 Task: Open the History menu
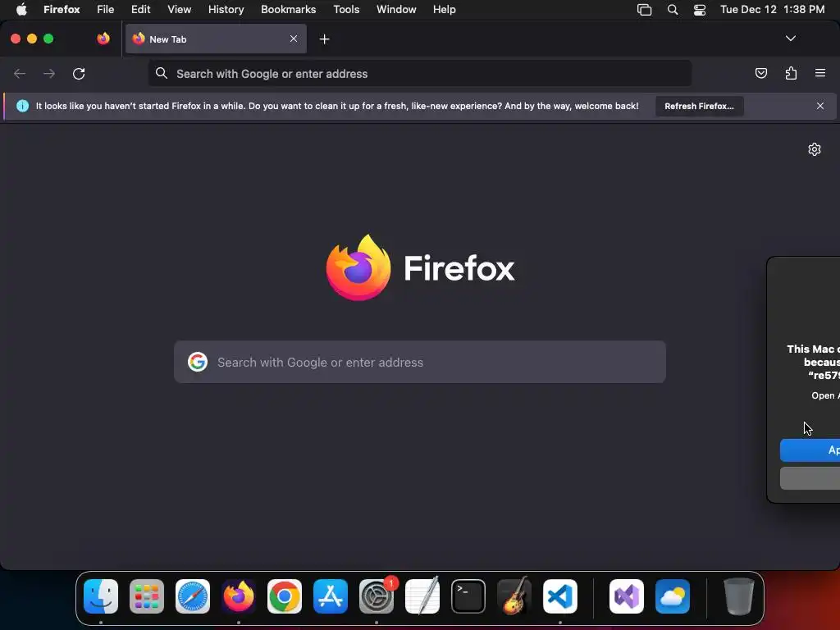coord(226,9)
